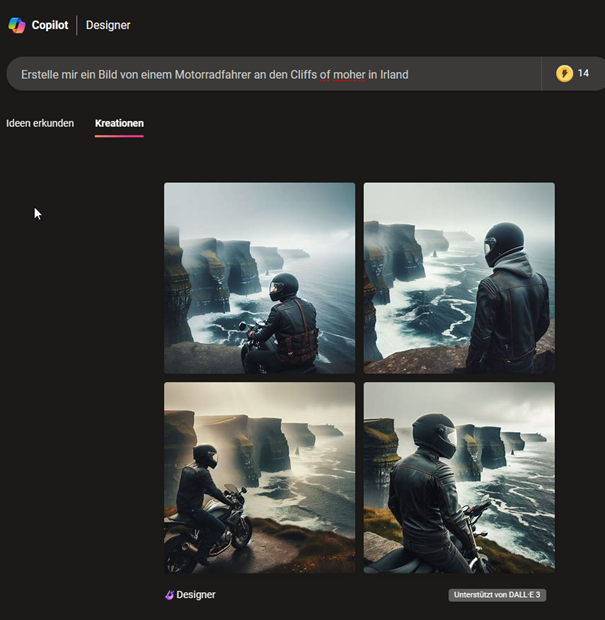Click the lightning boost coin icon

pyautogui.click(x=564, y=74)
